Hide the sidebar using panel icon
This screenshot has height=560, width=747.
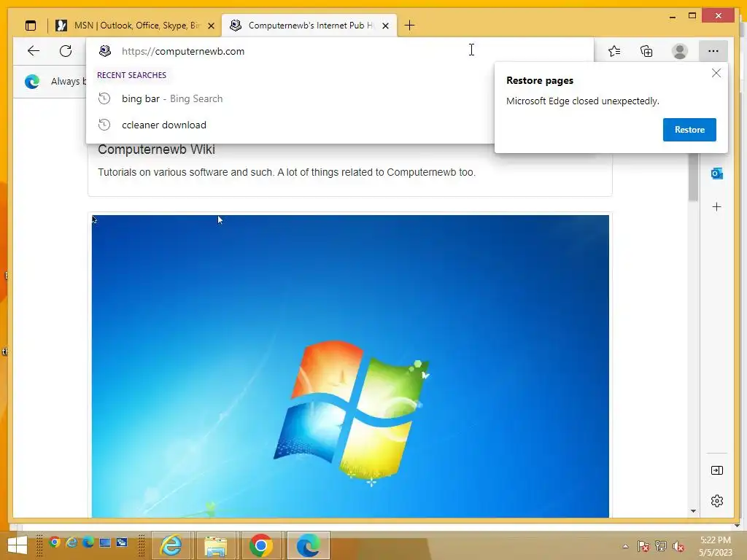[716, 470]
